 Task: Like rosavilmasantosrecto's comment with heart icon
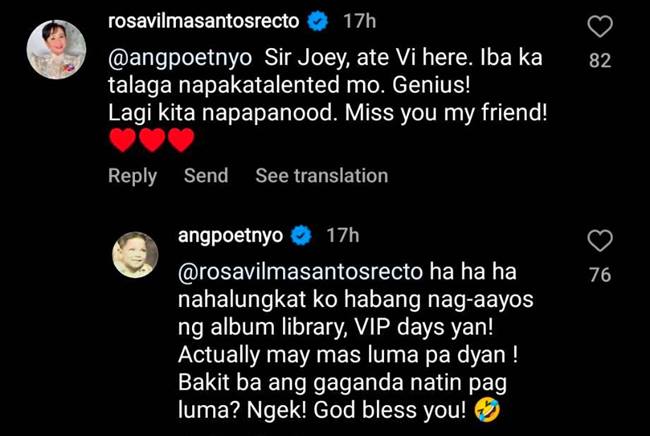[x=600, y=27]
